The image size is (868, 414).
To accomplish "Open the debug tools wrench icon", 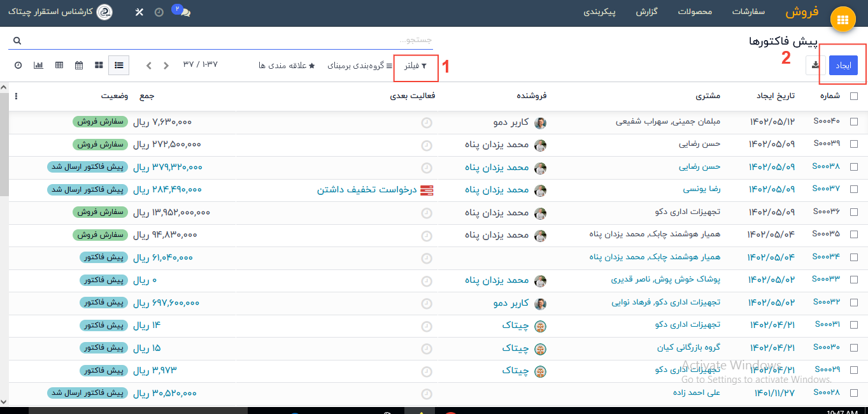I will [x=139, y=13].
